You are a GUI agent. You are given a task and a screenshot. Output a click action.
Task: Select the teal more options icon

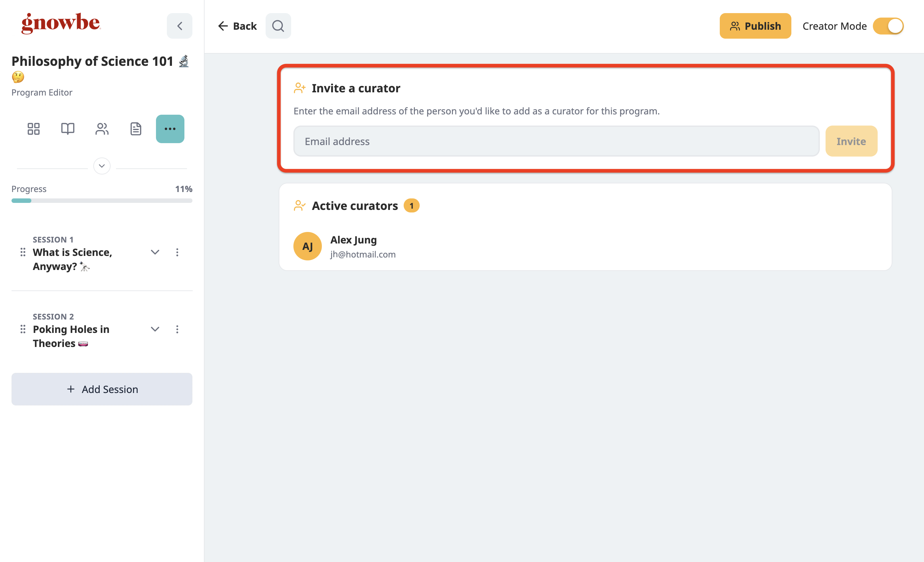[x=170, y=129]
